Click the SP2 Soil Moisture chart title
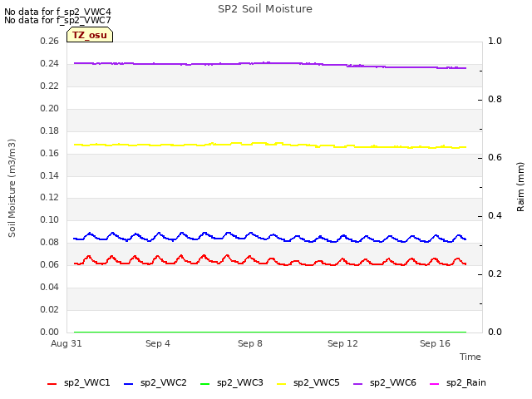 pyautogui.click(x=265, y=9)
